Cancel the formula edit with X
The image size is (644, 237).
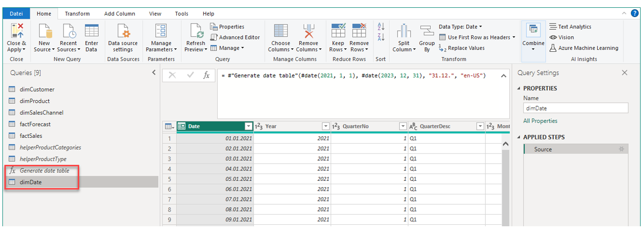pos(172,75)
